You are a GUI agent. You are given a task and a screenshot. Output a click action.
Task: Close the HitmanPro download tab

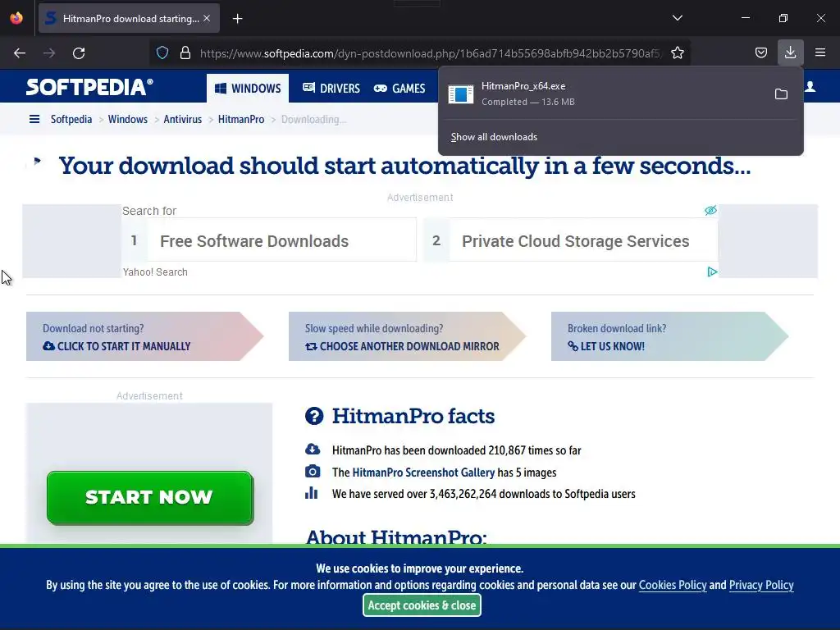tap(207, 18)
